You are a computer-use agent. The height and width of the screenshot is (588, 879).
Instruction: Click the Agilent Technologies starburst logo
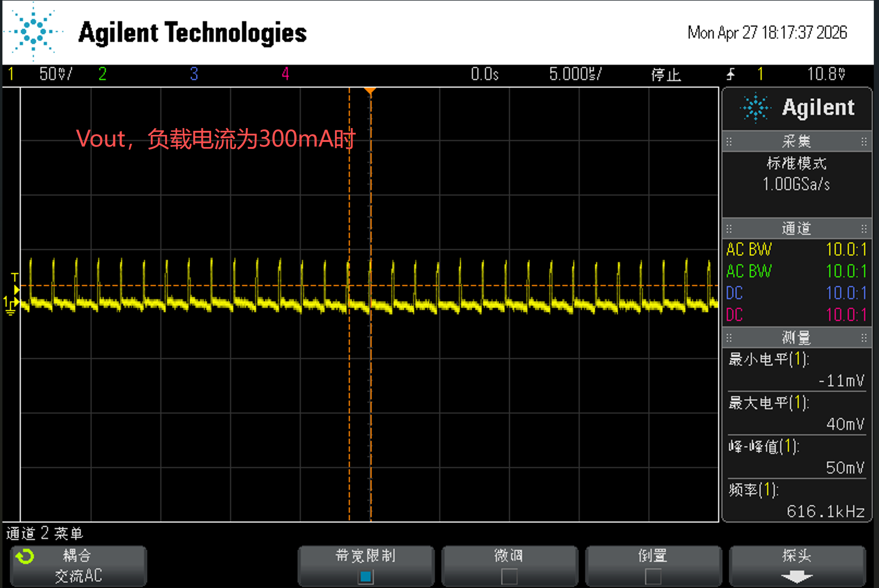click(x=33, y=31)
